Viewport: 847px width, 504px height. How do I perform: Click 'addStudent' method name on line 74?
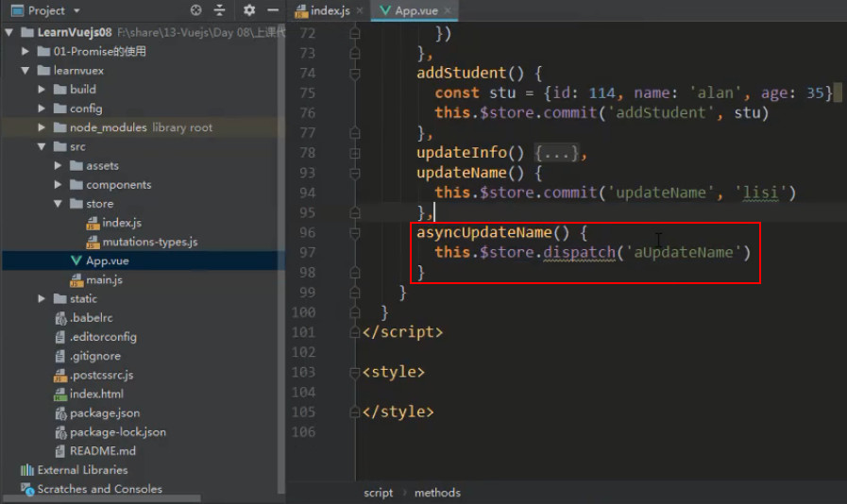(x=462, y=73)
